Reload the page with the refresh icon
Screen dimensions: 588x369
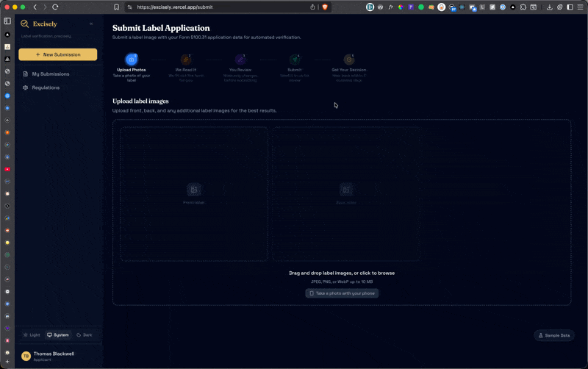coord(55,7)
